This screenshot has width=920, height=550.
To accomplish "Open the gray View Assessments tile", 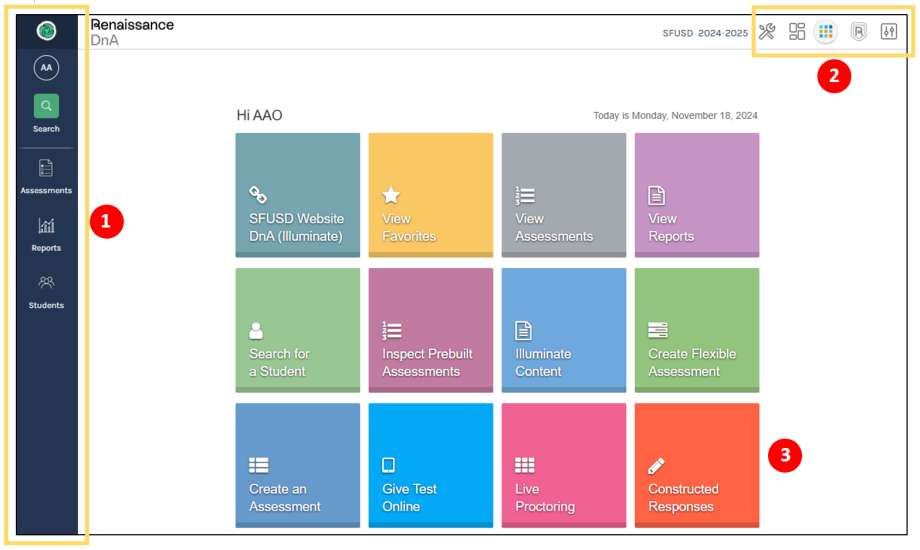I will pyautogui.click(x=563, y=195).
